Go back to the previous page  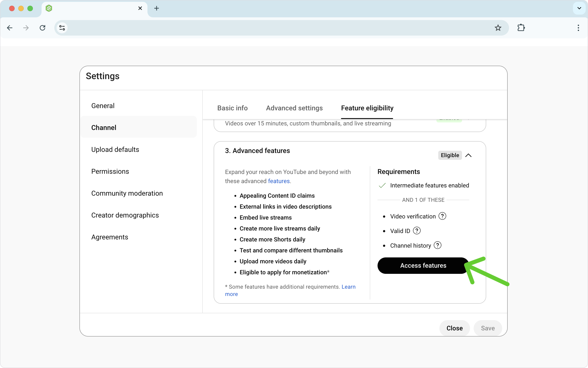coord(10,28)
